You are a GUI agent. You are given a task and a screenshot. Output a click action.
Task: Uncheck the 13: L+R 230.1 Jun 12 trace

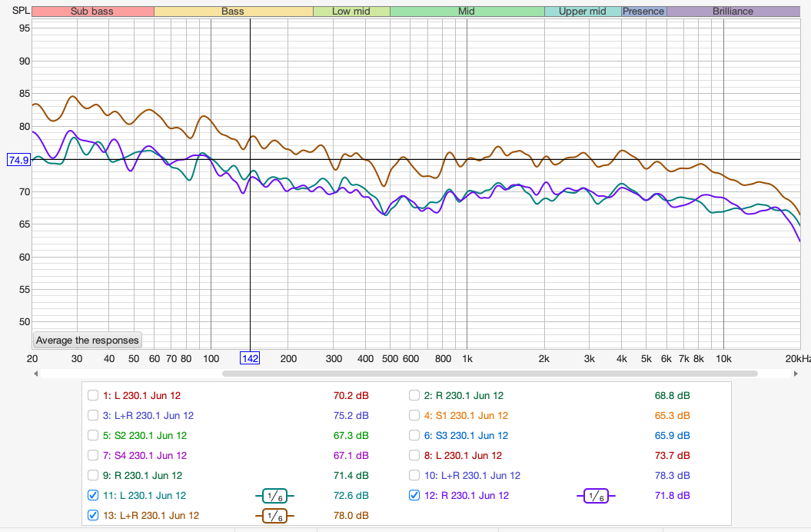(x=93, y=516)
